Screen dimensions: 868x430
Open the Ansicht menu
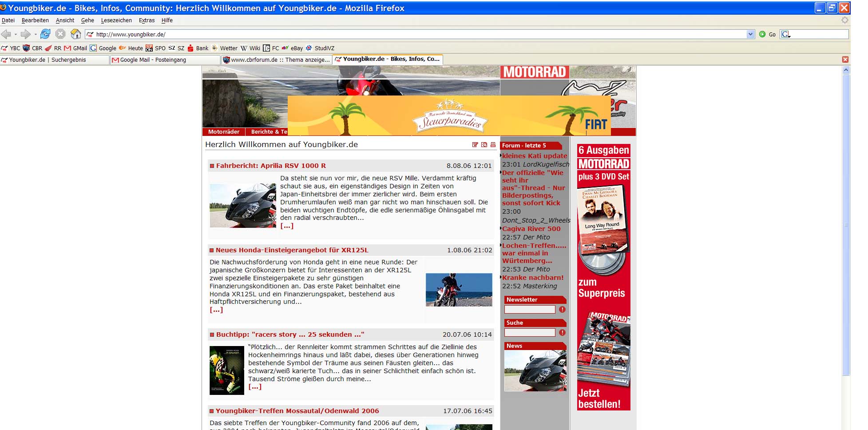pyautogui.click(x=65, y=20)
